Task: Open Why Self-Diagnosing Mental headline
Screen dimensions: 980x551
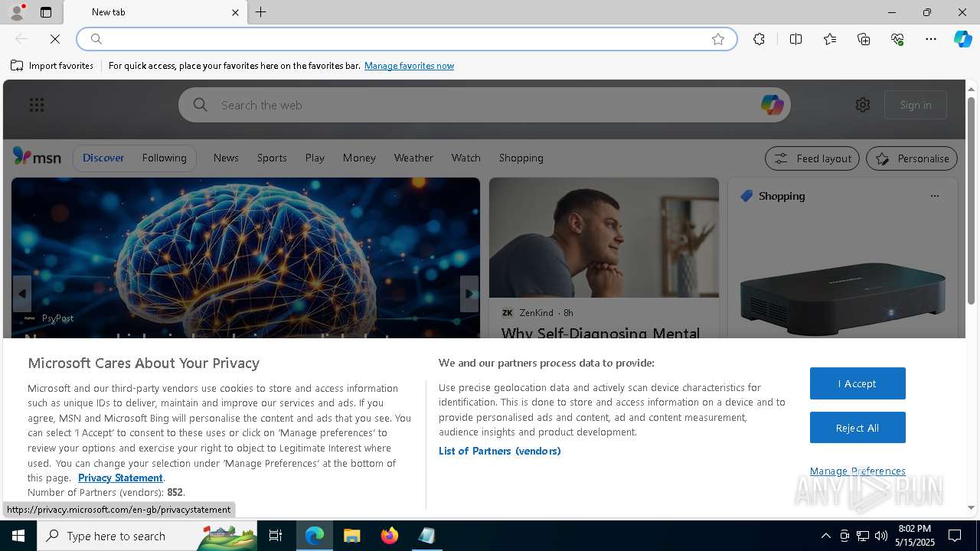Action: pos(600,333)
